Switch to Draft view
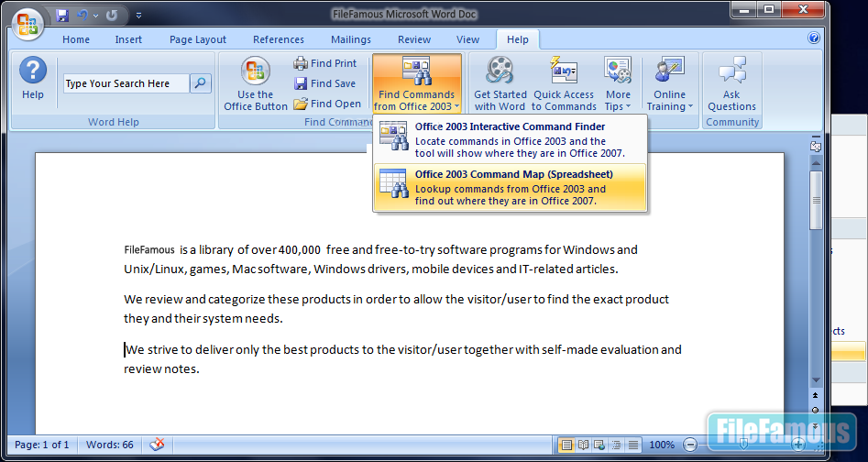Screen dimensions: 868x462 coord(633,445)
